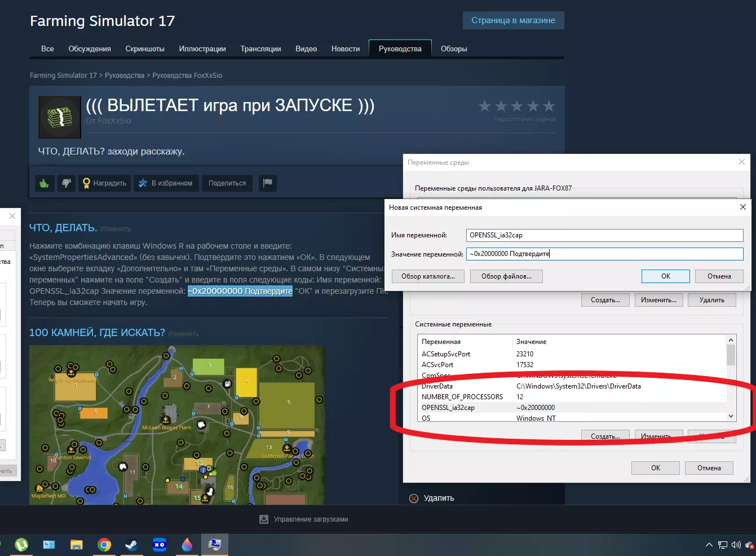
Task: Open the Обсуждения tab
Action: tap(90, 48)
